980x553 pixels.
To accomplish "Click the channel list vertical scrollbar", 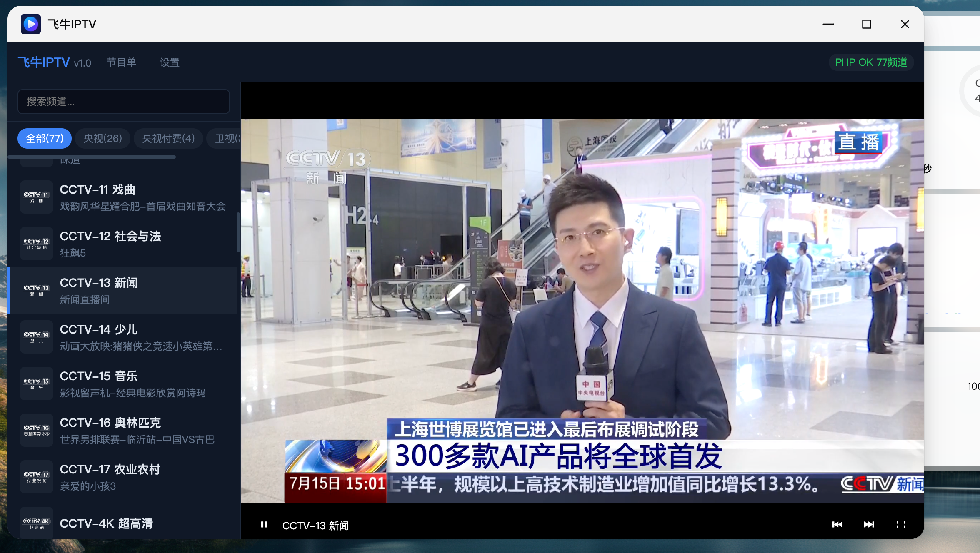I will 238,232.
